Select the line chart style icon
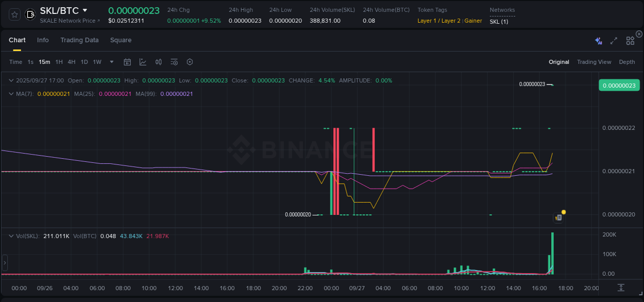This screenshot has width=644, height=302. (x=143, y=62)
